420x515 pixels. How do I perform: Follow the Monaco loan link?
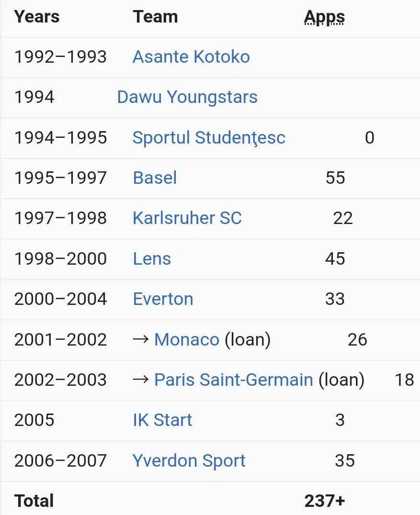(187, 340)
